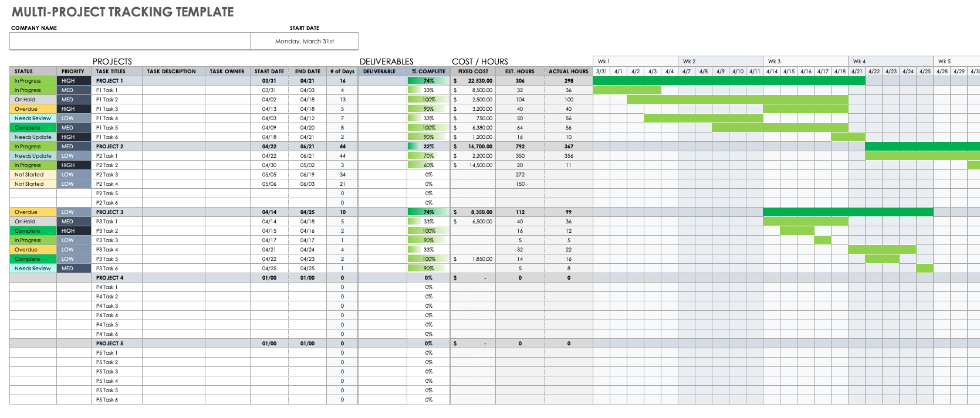Click the dark green PROJECT 3 Gantt bar
Viewport: 980px width, 418px height.
coord(848,212)
